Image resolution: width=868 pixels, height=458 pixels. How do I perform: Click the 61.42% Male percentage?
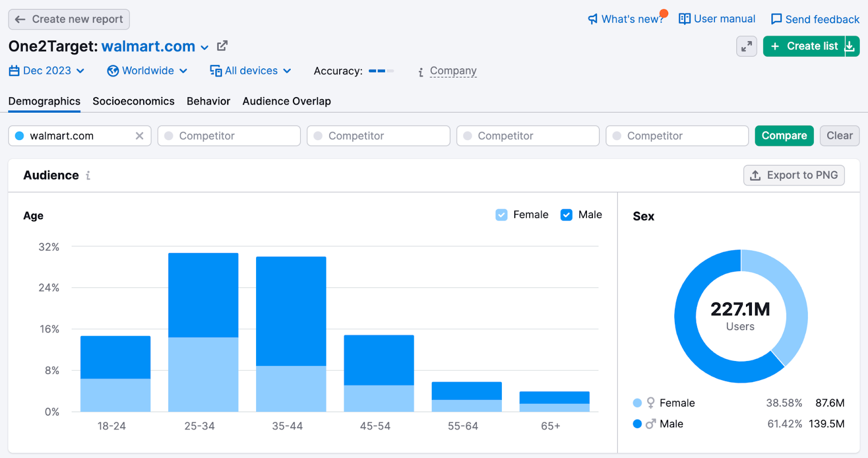784,424
